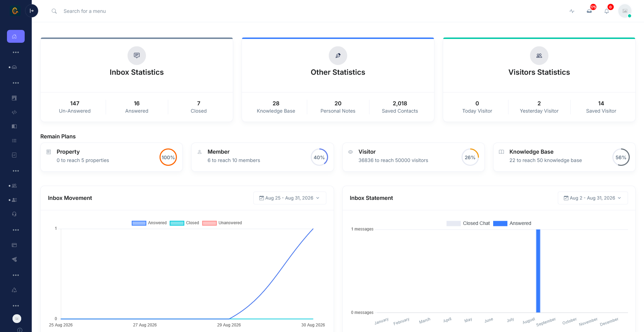Toggle the Closed series in Inbox Movement legend

(185, 223)
